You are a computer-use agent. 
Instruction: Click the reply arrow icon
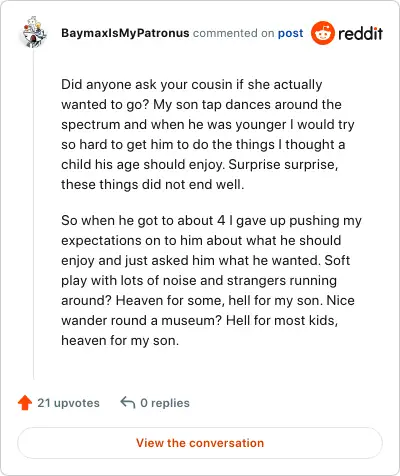click(128, 402)
